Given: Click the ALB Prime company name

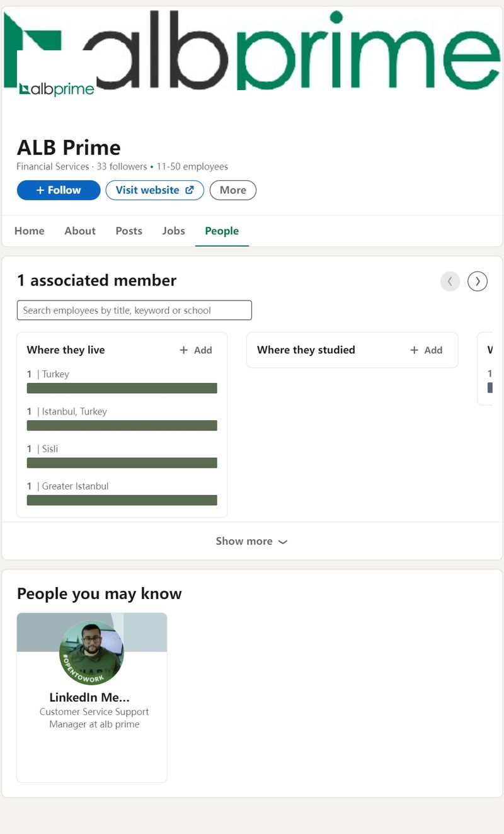Looking at the screenshot, I should [69, 147].
